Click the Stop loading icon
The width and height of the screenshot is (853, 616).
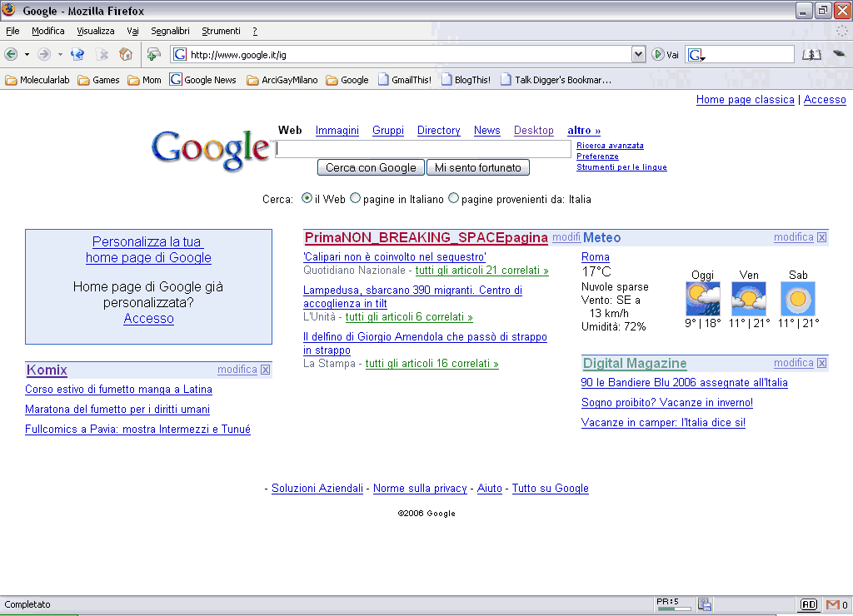coord(102,54)
